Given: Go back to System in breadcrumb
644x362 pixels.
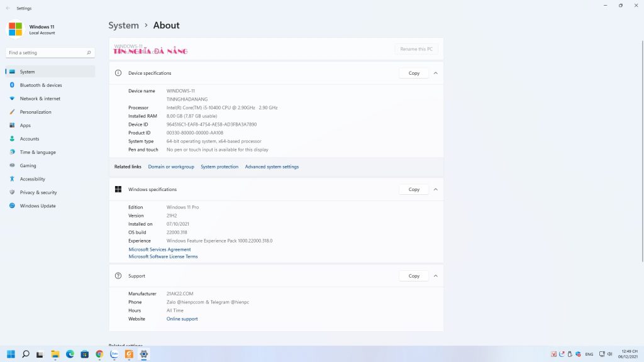Looking at the screenshot, I should pos(124,25).
